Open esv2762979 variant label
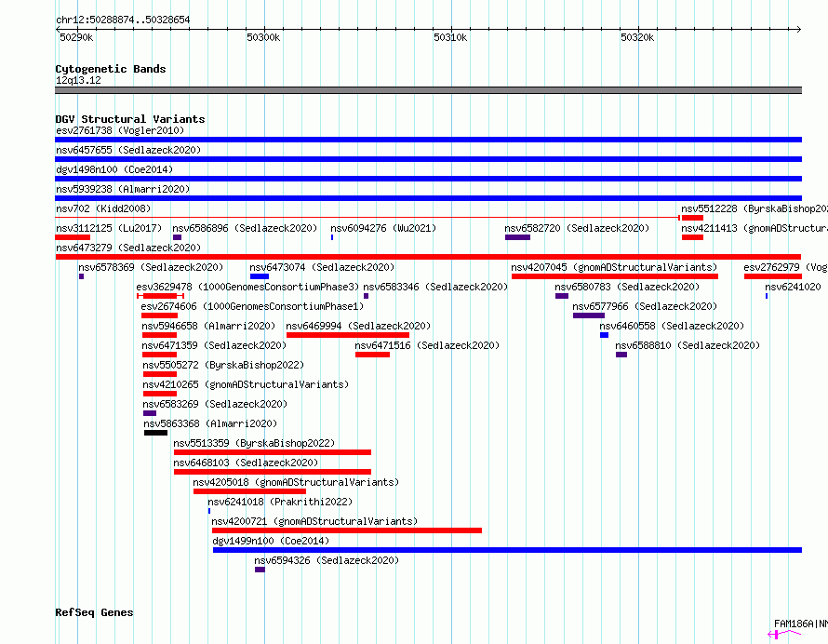The width and height of the screenshot is (828, 644). point(785,267)
